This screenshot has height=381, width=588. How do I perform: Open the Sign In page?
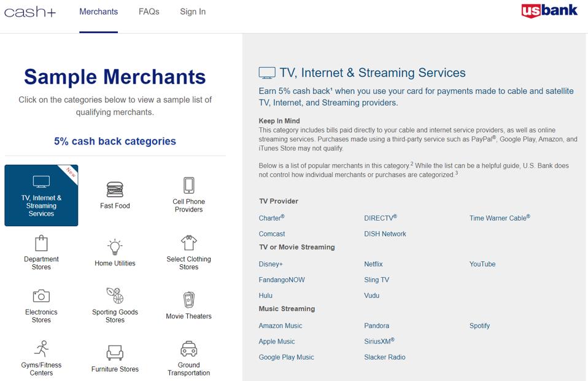[x=192, y=11]
